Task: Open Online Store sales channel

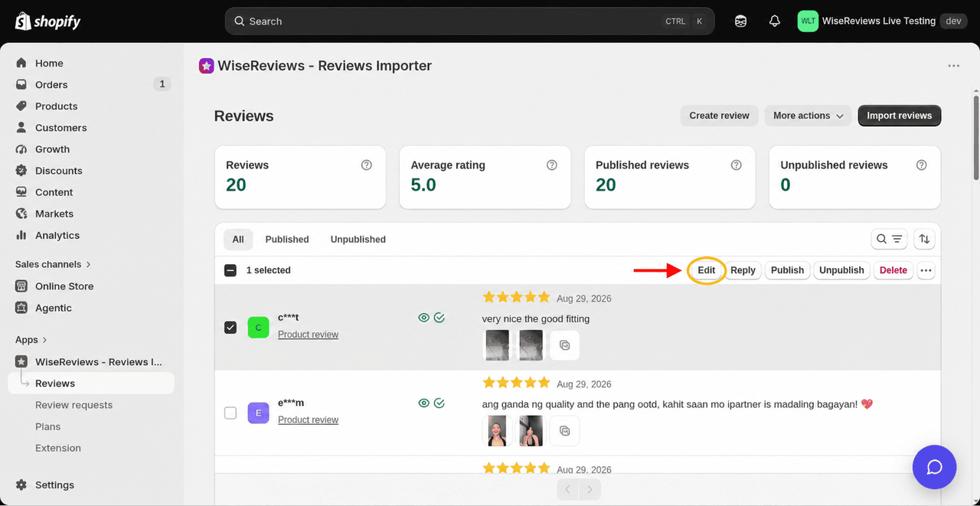Action: (x=64, y=286)
